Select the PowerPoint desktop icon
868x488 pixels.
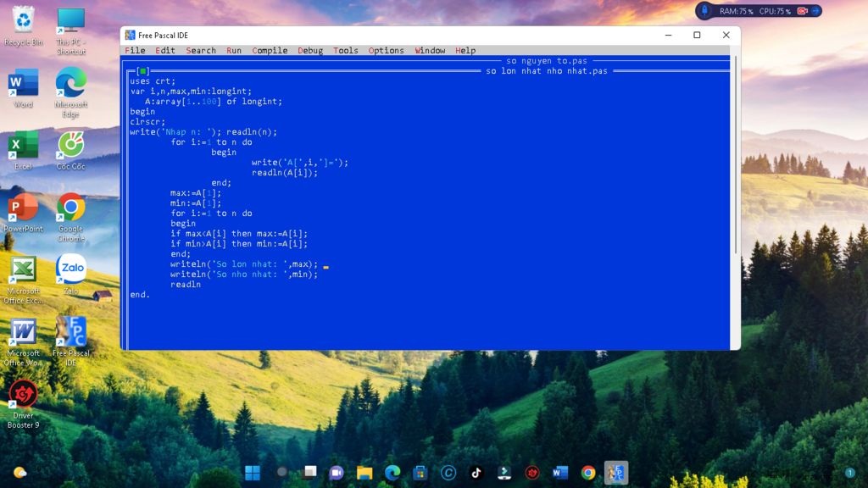pyautogui.click(x=23, y=213)
